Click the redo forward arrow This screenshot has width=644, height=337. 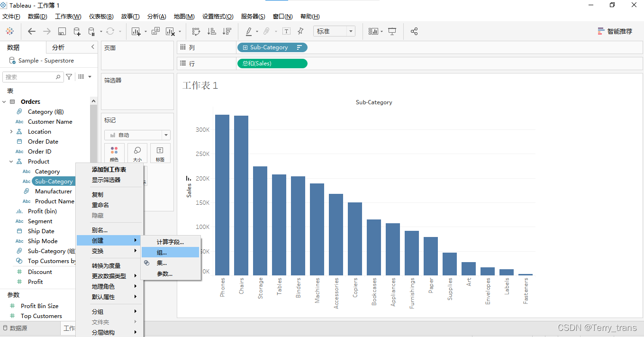coord(47,31)
